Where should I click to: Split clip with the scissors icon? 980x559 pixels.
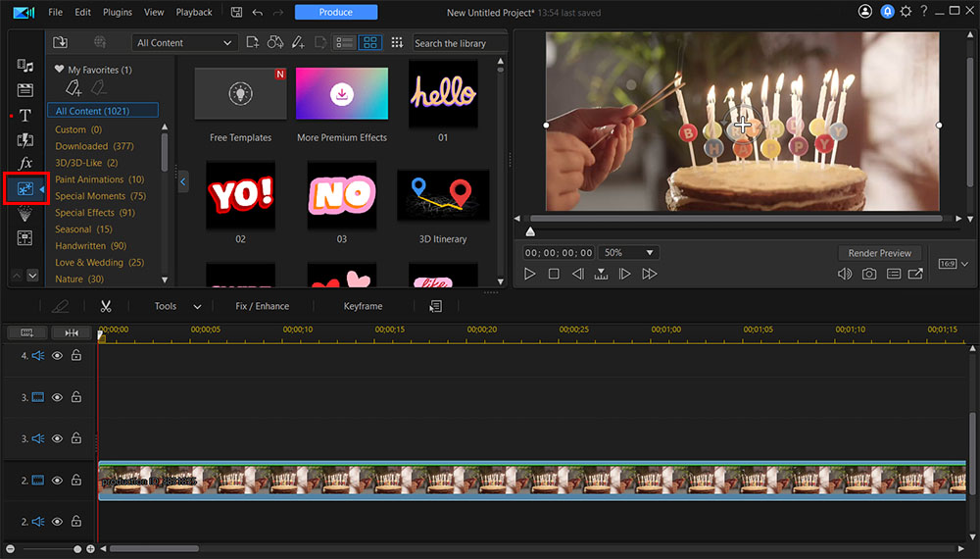point(105,306)
